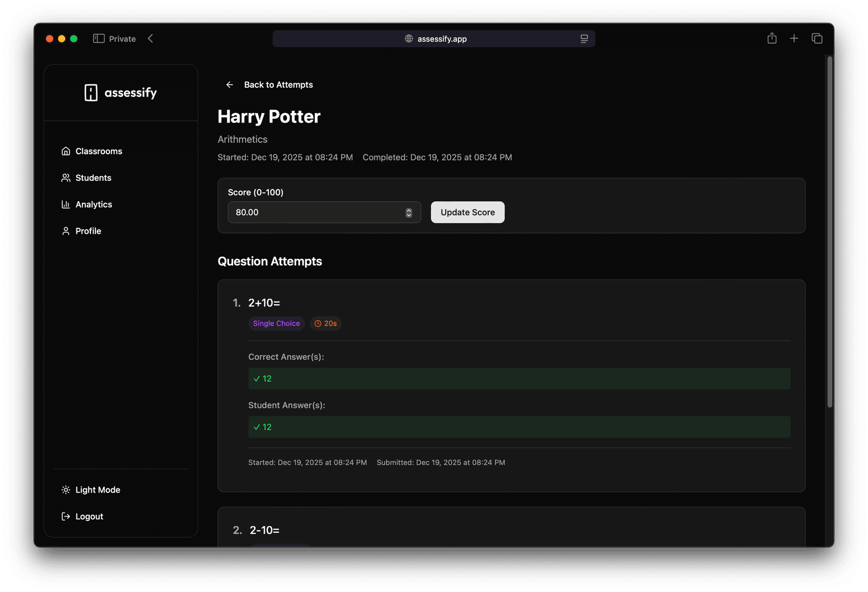The height and width of the screenshot is (592, 868).
Task: Click the page vertical scrollbar
Action: click(830, 231)
